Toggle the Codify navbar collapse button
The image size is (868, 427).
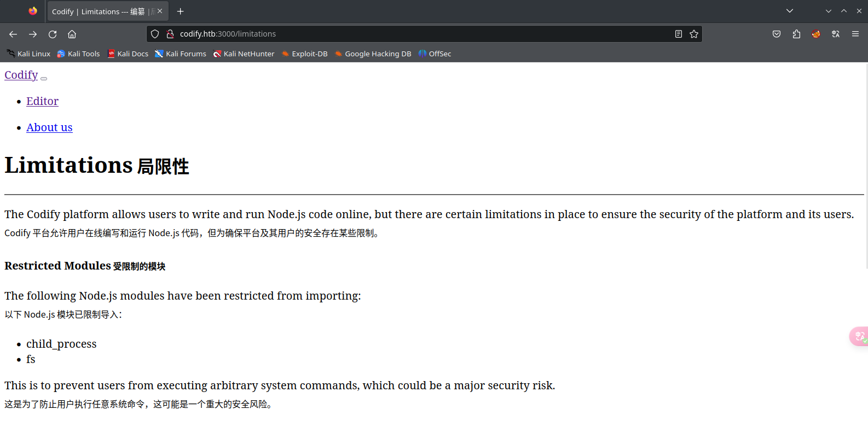point(44,79)
